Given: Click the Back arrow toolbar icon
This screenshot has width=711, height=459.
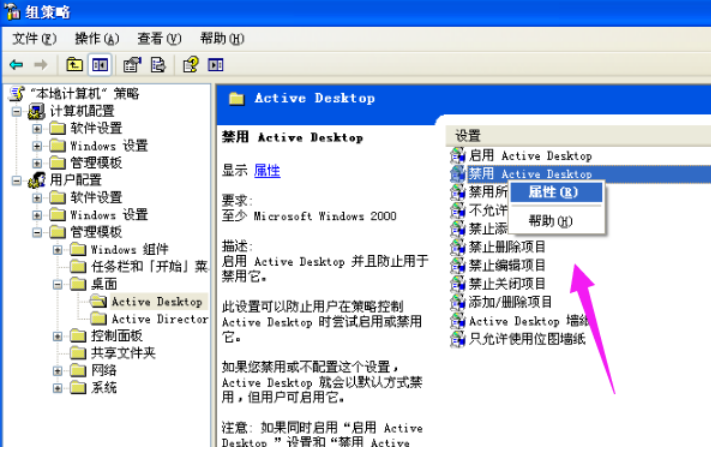Looking at the screenshot, I should pos(17,65).
